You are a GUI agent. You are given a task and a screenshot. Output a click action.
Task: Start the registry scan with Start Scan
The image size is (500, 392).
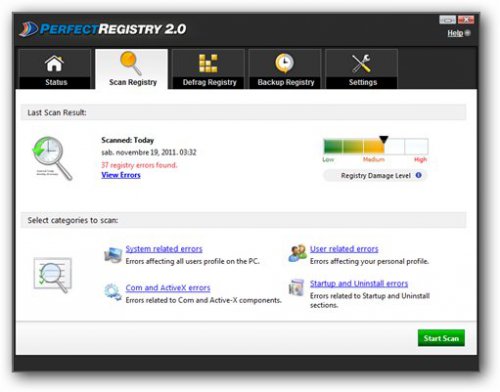pos(441,338)
